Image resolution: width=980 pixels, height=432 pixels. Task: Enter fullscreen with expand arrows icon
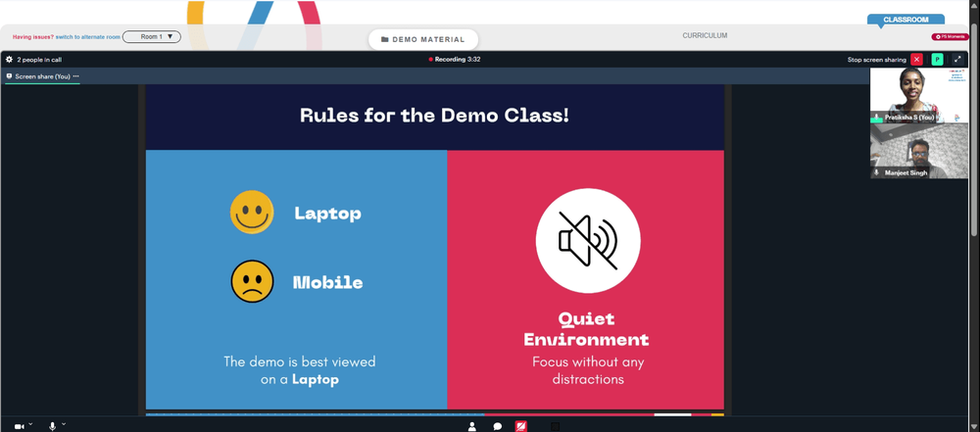[957, 60]
